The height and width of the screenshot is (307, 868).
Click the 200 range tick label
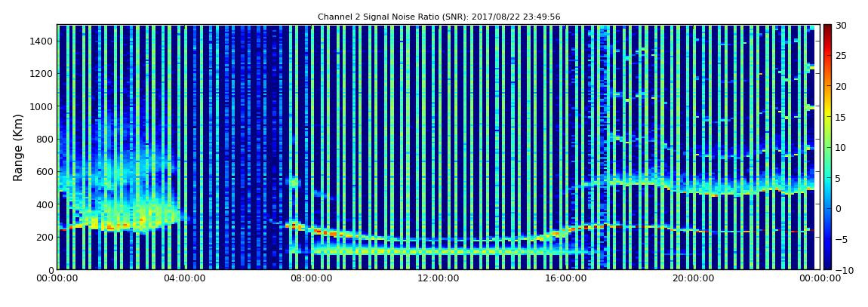[45, 237]
